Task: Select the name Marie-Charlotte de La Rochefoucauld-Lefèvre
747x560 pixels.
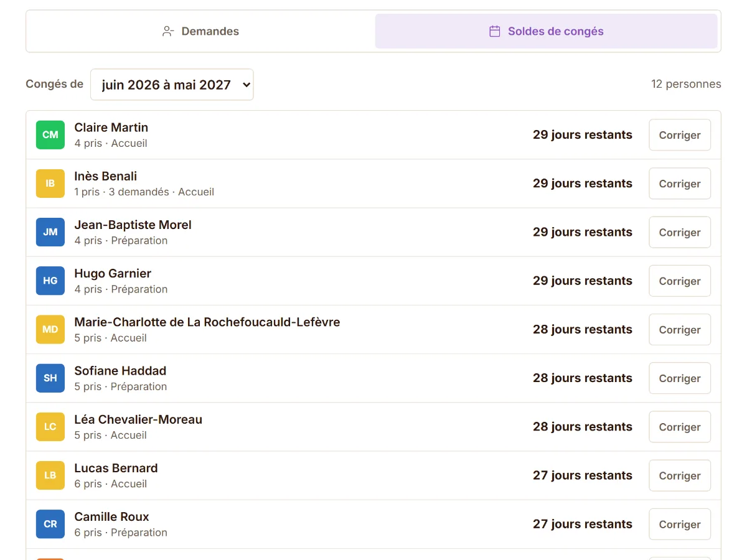Action: 207,322
